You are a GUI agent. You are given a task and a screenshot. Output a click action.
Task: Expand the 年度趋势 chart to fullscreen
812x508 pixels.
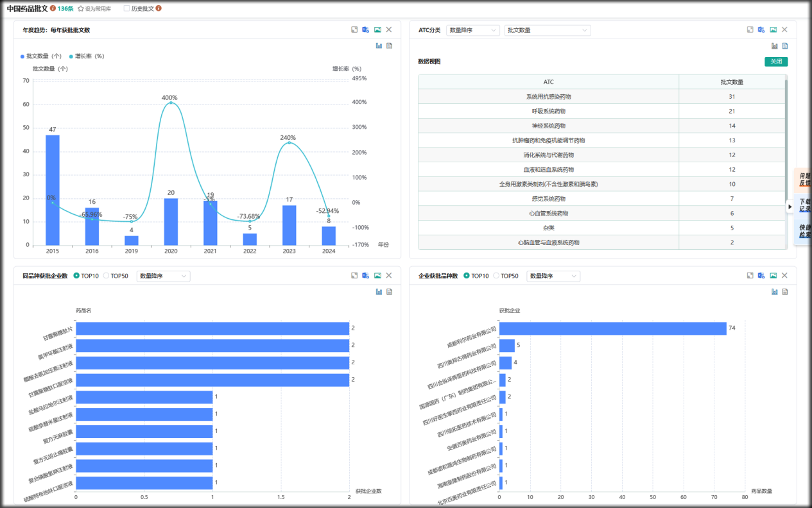pyautogui.click(x=354, y=30)
